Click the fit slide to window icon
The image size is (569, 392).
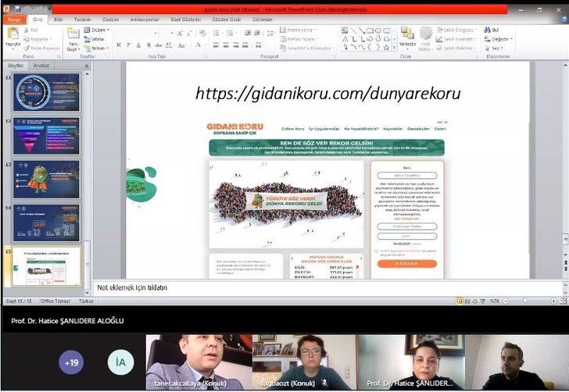[x=564, y=301]
